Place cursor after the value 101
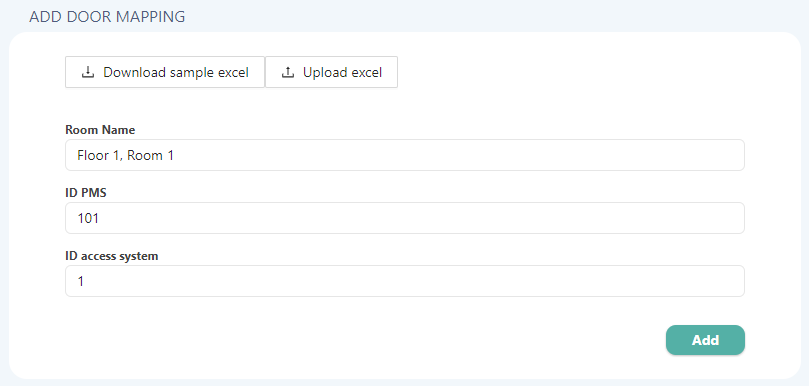Image resolution: width=809 pixels, height=386 pixels. tap(100, 218)
